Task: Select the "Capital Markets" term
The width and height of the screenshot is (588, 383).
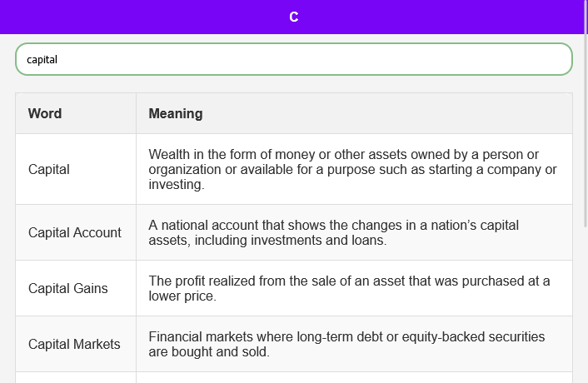Action: [x=74, y=344]
